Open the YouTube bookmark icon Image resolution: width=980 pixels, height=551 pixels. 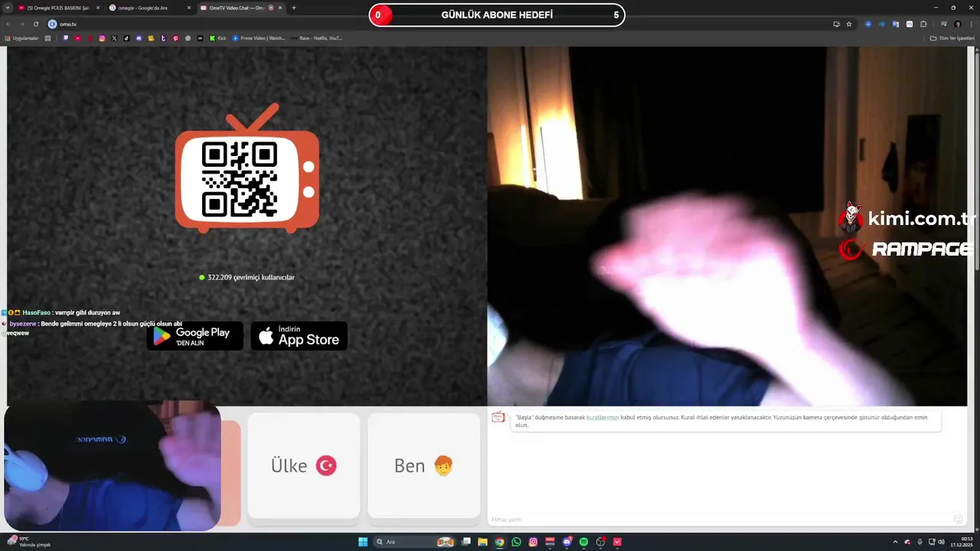78,37
